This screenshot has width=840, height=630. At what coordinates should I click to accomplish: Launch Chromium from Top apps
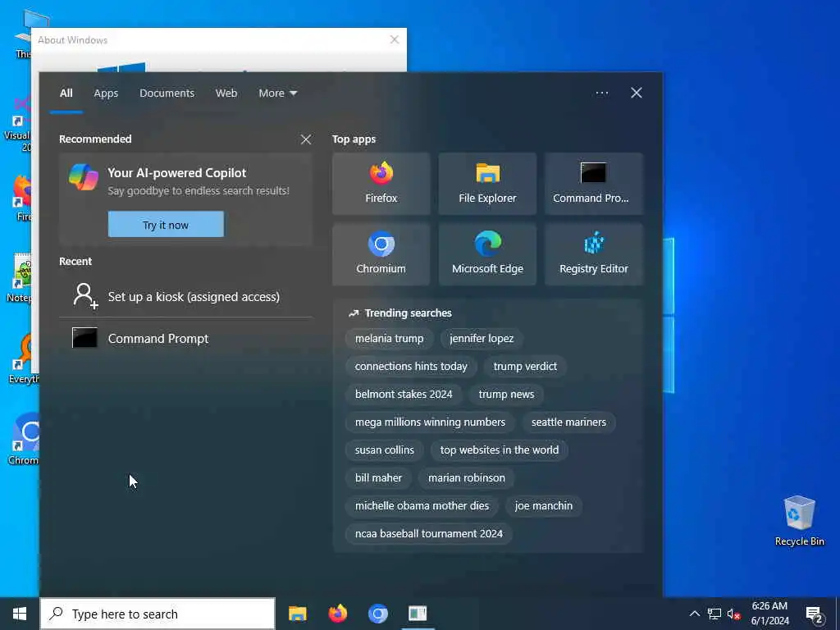pos(381,254)
